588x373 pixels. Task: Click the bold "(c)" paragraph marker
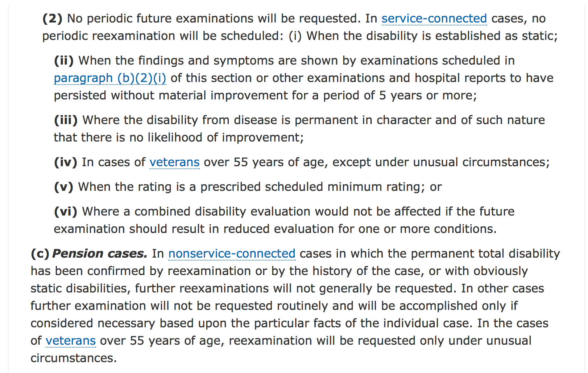[x=40, y=254]
